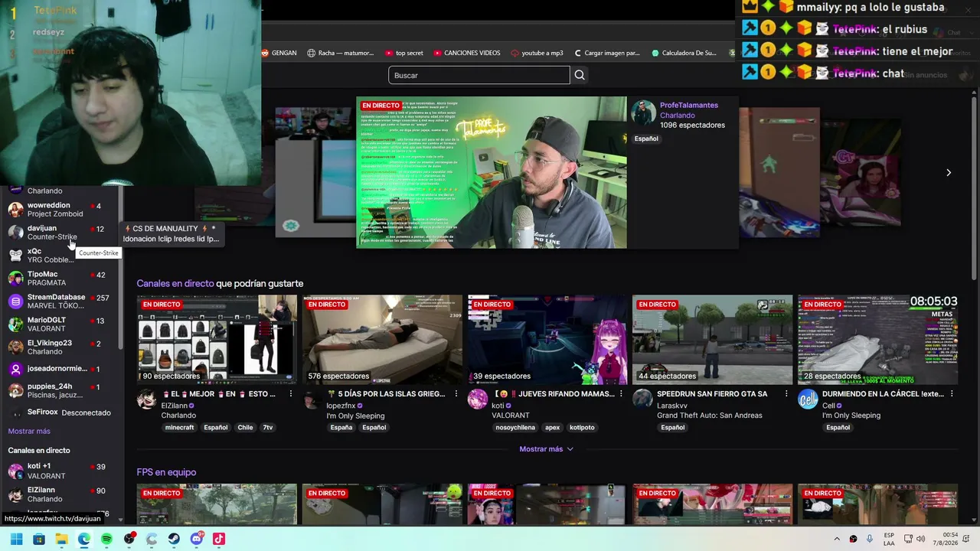Open the Calculadora De Su... bookmark
980x551 pixels.
click(x=684, y=53)
